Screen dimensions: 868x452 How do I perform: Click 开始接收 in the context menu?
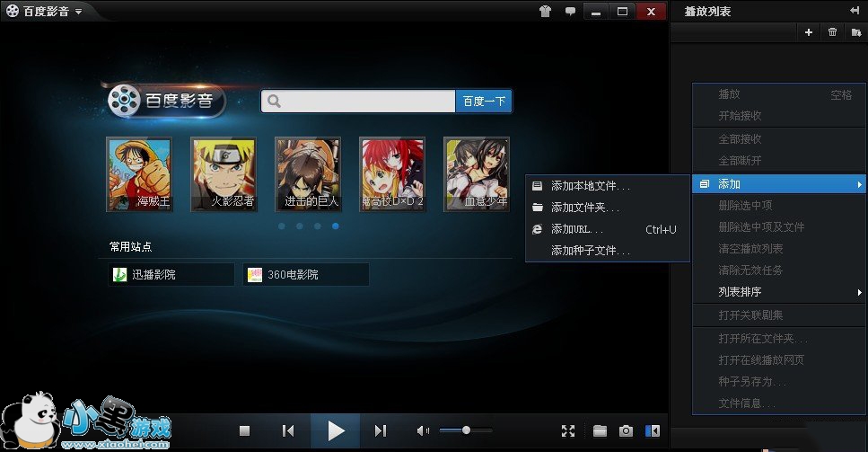[779, 116]
